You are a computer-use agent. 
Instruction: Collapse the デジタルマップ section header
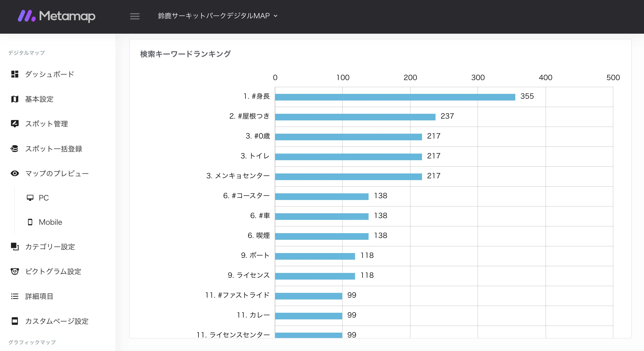coord(26,53)
